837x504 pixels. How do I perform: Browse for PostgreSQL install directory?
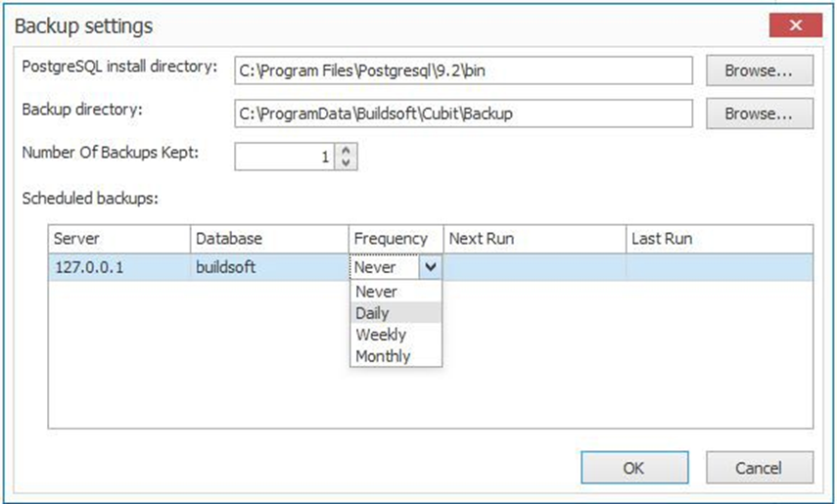(x=760, y=70)
